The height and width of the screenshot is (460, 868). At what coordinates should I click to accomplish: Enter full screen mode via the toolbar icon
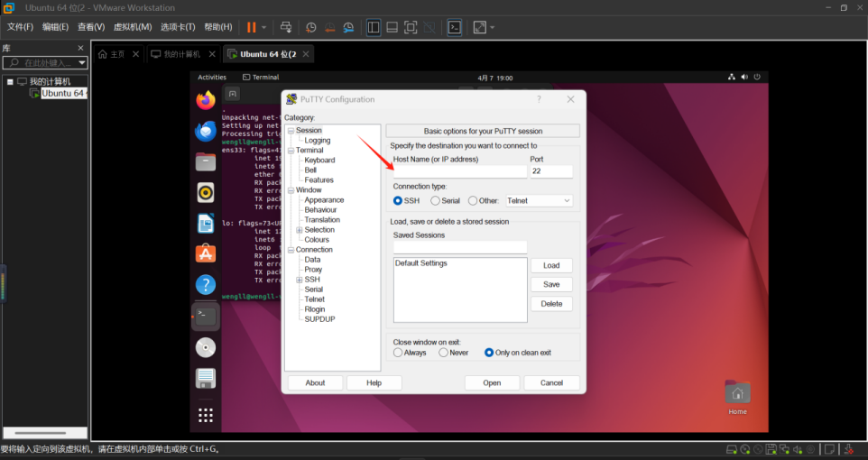[411, 27]
